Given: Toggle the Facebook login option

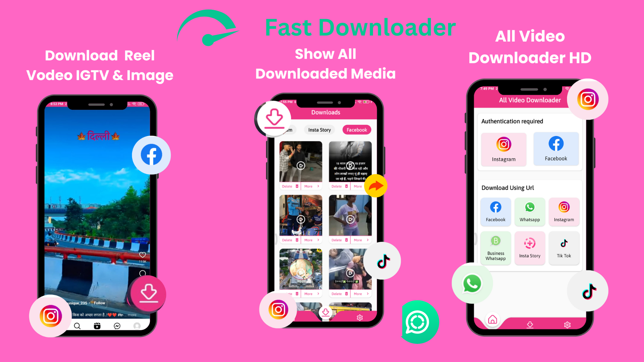Looking at the screenshot, I should [x=555, y=148].
